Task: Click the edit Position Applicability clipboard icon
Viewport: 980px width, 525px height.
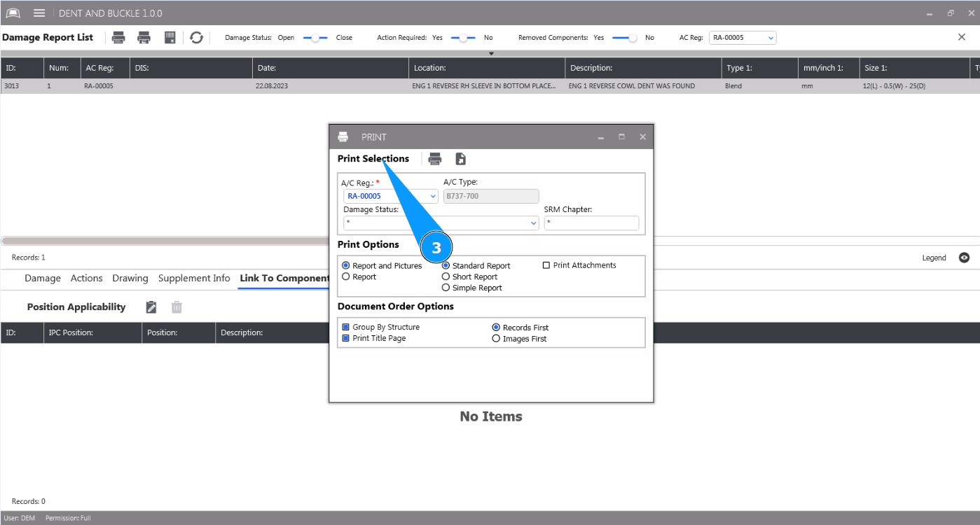Action: pyautogui.click(x=151, y=307)
